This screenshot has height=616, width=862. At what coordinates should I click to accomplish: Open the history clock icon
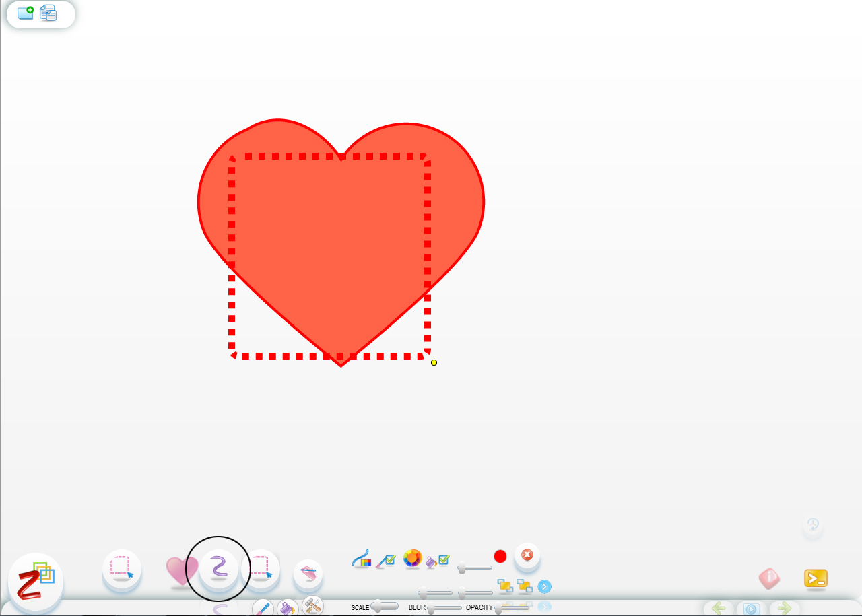[x=813, y=524]
